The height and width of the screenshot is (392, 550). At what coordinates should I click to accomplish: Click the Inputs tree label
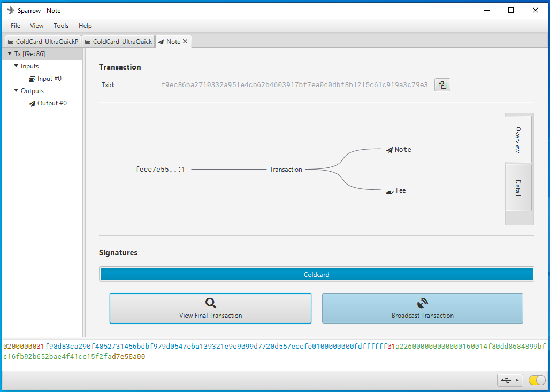pyautogui.click(x=29, y=66)
